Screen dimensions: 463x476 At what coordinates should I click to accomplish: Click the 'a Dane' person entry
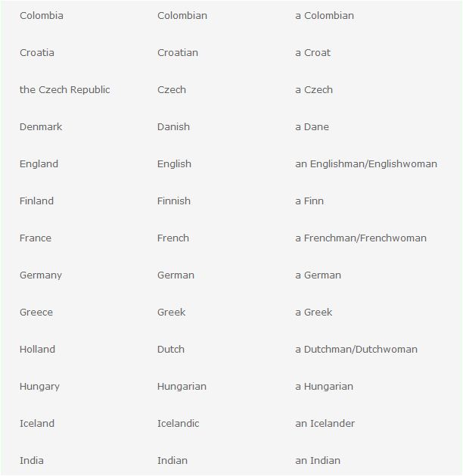click(x=312, y=127)
